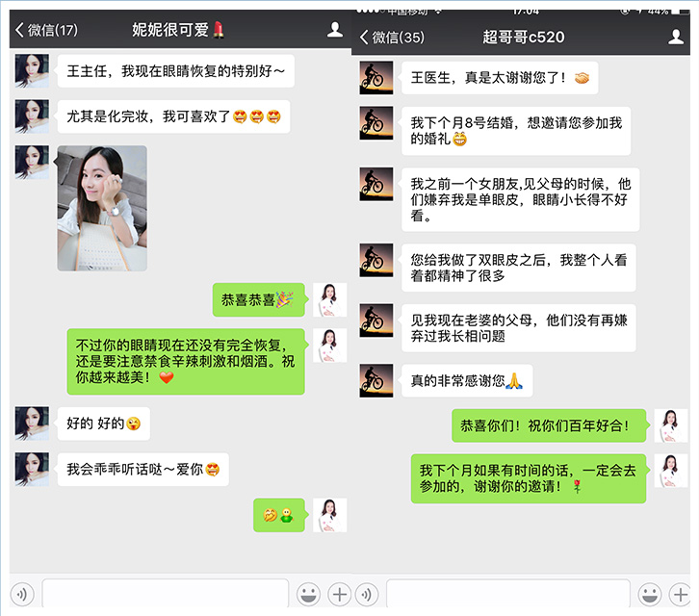Open plus attachments menu in left chat

[x=338, y=593]
